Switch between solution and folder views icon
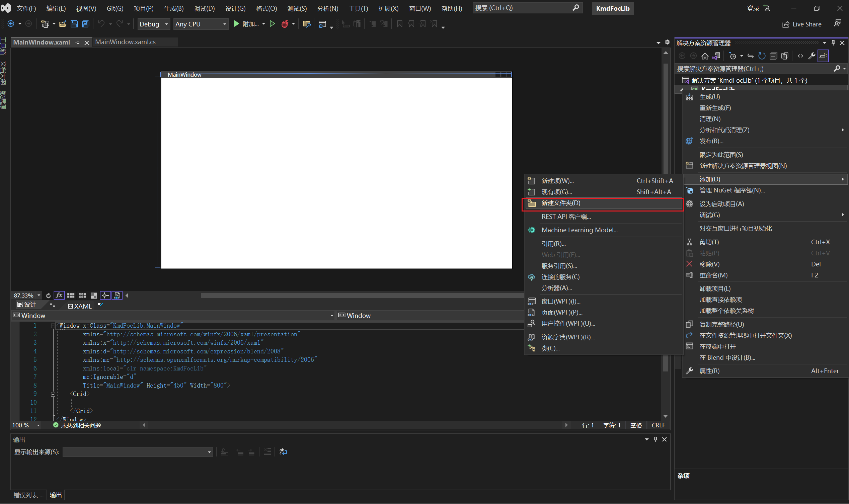The width and height of the screenshot is (849, 504). (x=716, y=56)
